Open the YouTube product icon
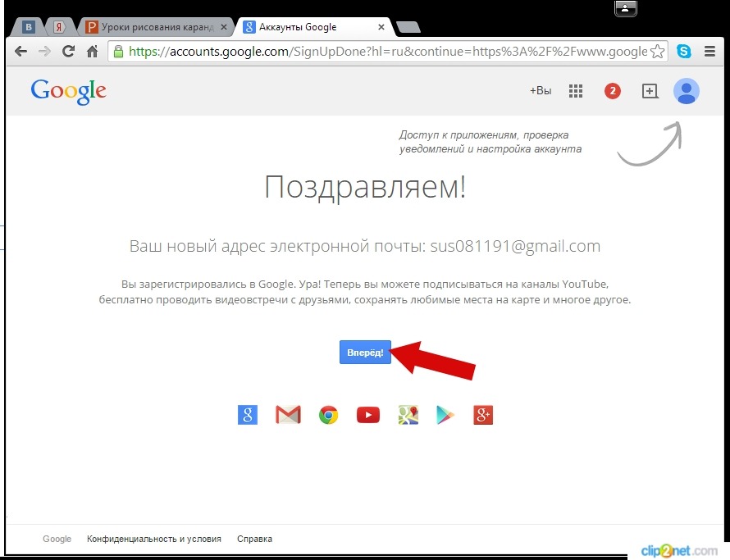The height and width of the screenshot is (560, 730). click(x=368, y=415)
